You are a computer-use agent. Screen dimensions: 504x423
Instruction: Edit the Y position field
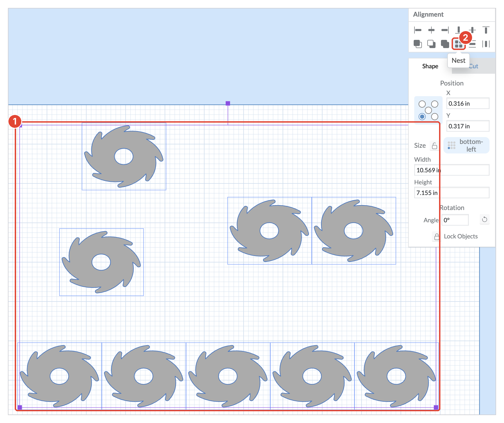point(468,126)
